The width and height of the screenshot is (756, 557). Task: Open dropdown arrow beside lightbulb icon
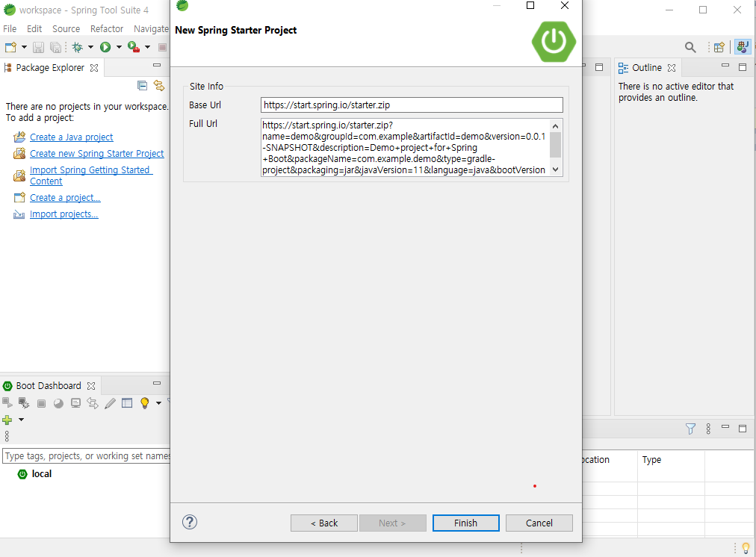(x=158, y=403)
